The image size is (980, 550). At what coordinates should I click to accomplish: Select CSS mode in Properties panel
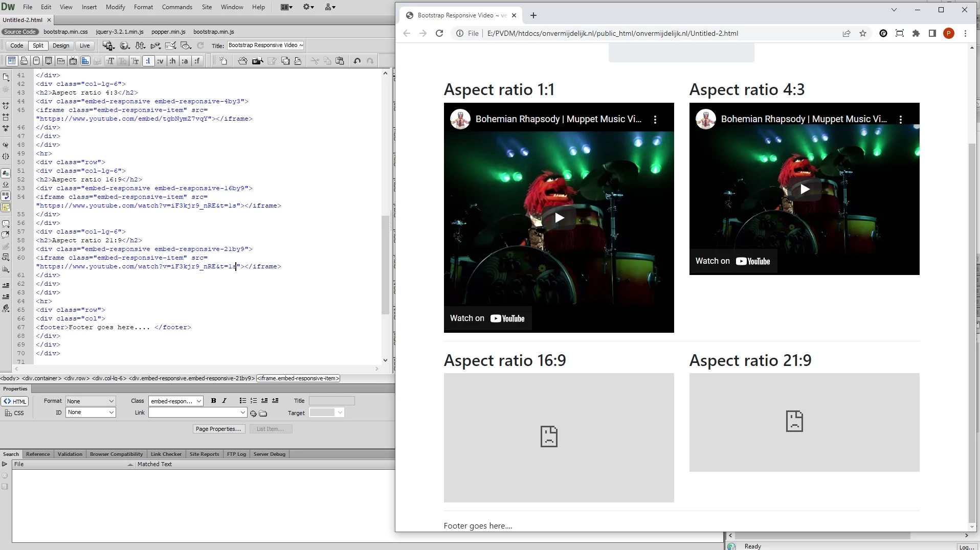(14, 413)
